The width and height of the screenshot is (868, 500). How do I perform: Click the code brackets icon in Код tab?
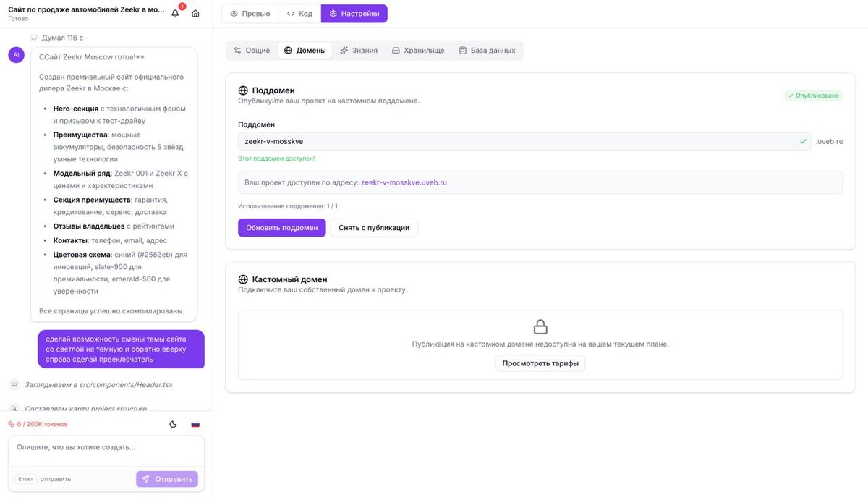point(291,13)
